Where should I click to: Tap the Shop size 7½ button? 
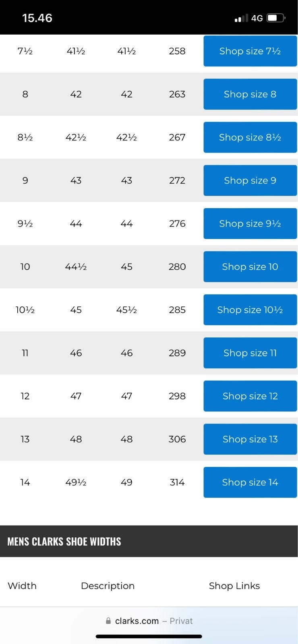point(250,51)
